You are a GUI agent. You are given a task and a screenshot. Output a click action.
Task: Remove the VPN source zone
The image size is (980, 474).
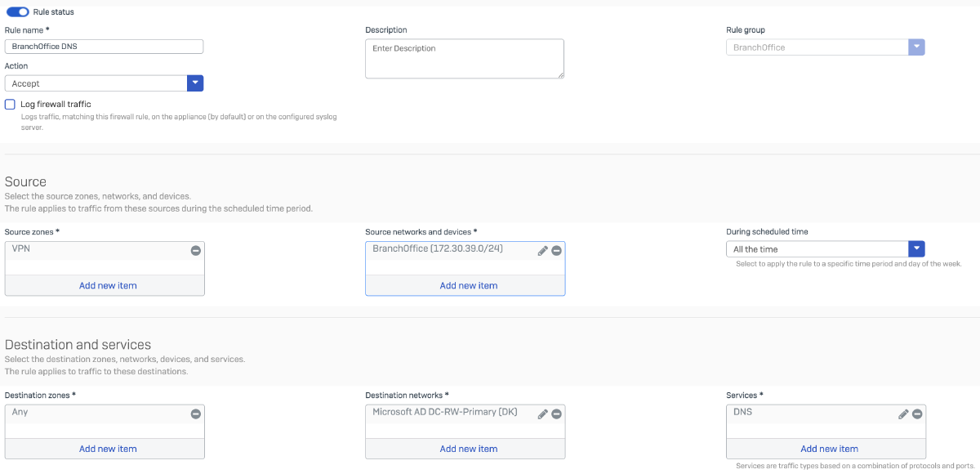194,252
